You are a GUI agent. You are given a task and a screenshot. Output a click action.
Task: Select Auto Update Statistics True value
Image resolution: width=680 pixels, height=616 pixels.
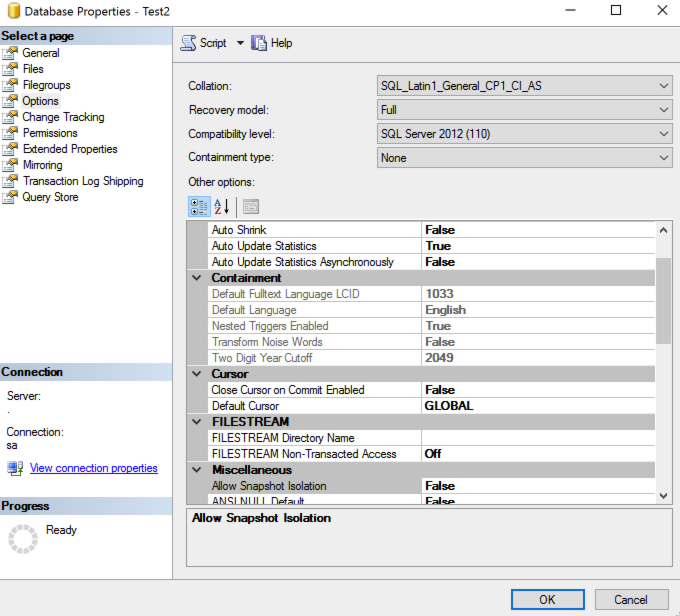(538, 246)
